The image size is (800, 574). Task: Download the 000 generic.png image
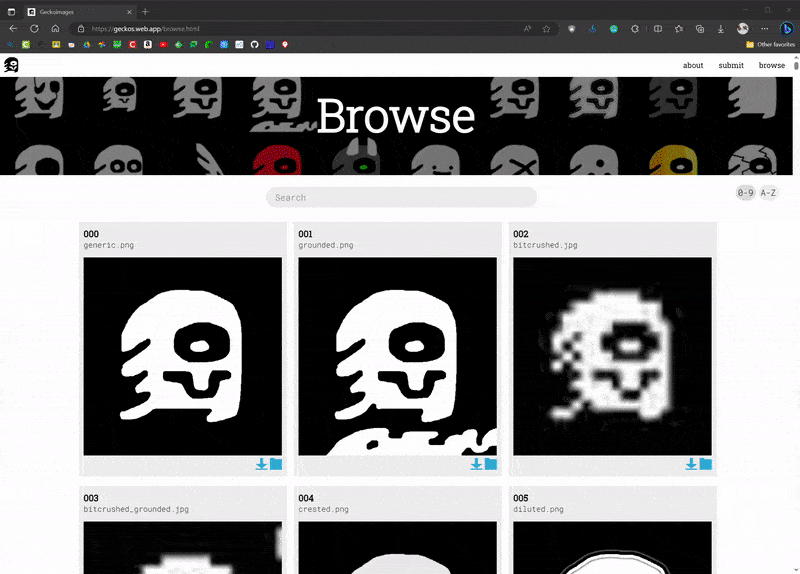pos(261,464)
